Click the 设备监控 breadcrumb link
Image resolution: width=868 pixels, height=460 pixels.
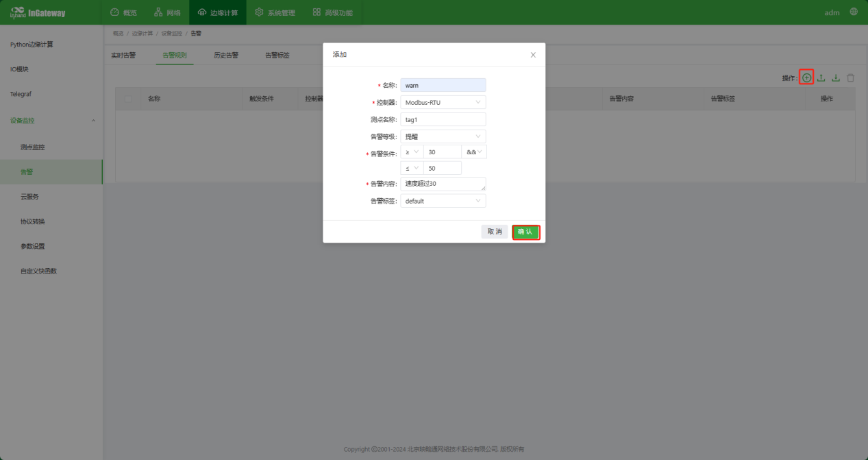[172, 33]
